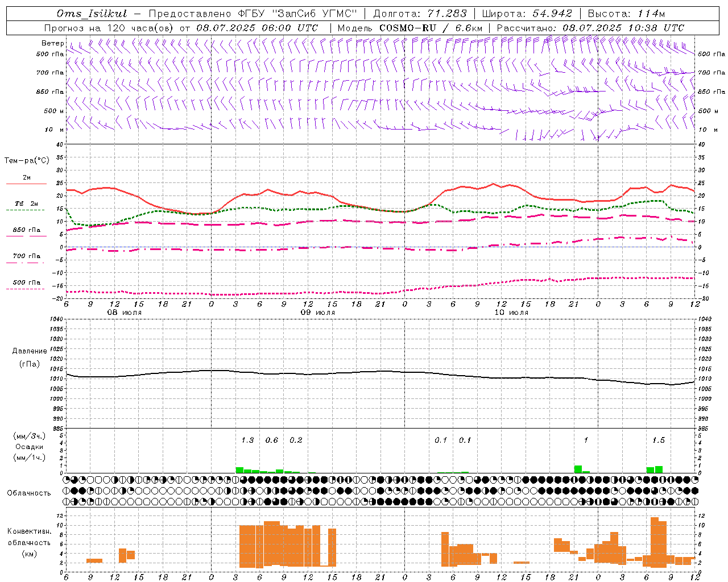Click the red 2м temperature legend line
This screenshot has width=728, height=582.
pyautogui.click(x=26, y=184)
